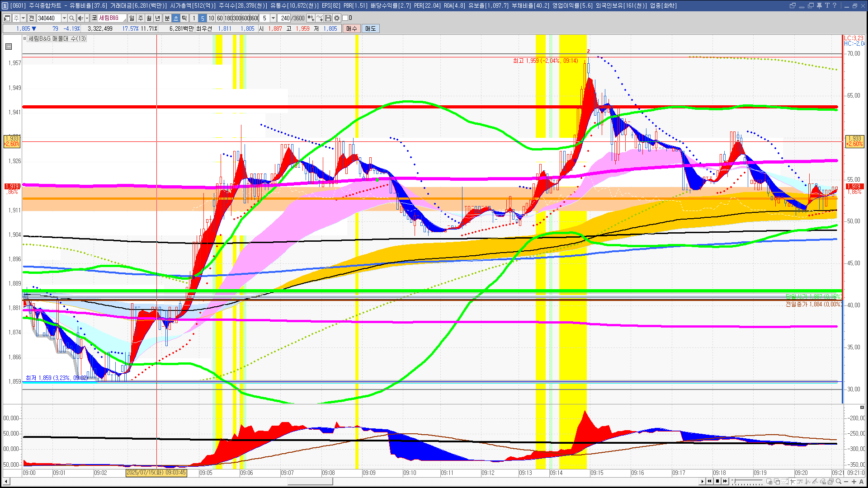Image resolution: width=868 pixels, height=488 pixels.
Task: Click the 매수 buy button
Action: (x=352, y=28)
